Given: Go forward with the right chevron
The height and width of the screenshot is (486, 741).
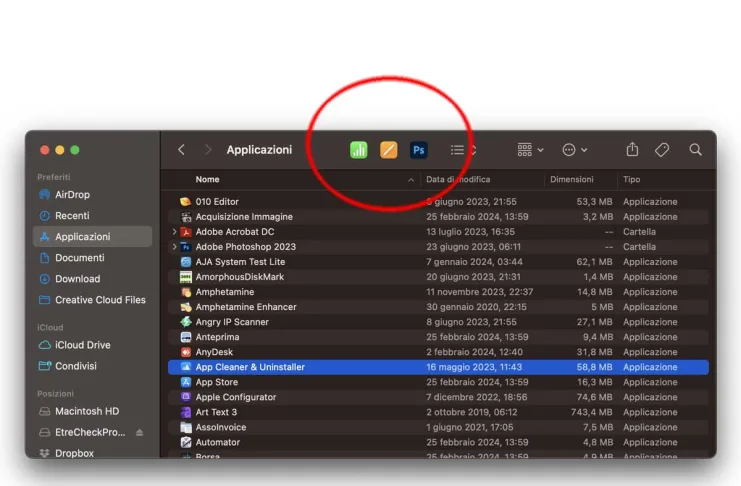Looking at the screenshot, I should [x=208, y=150].
